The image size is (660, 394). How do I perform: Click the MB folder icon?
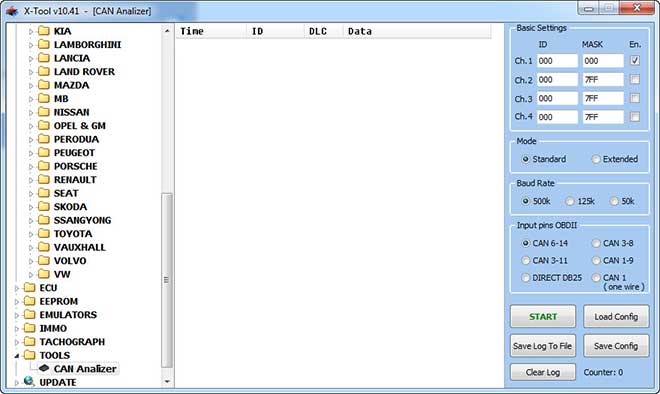44,98
